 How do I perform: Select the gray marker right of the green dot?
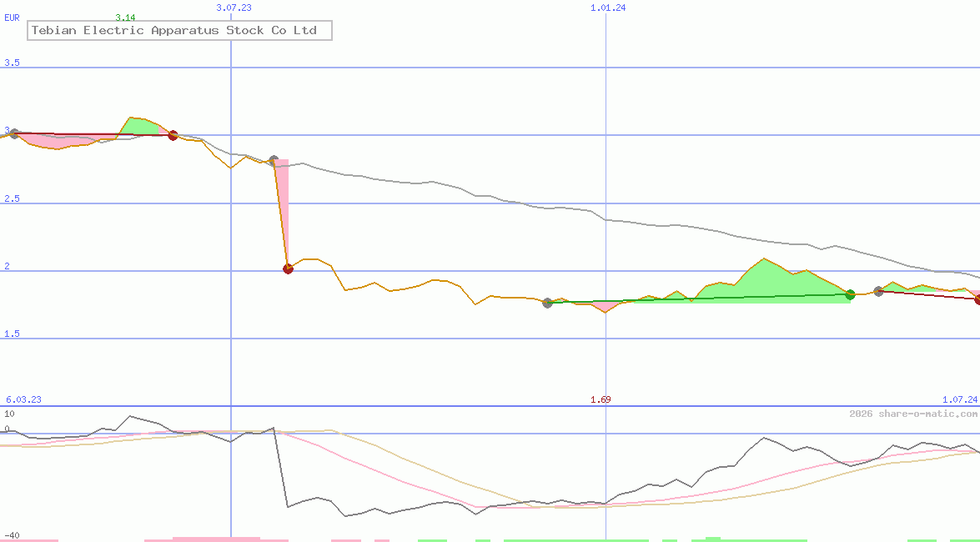878,291
